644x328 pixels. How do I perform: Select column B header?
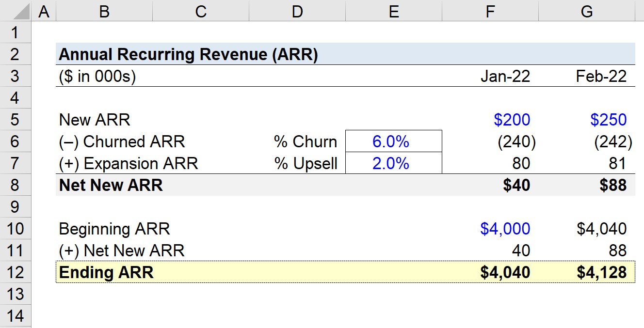(104, 11)
